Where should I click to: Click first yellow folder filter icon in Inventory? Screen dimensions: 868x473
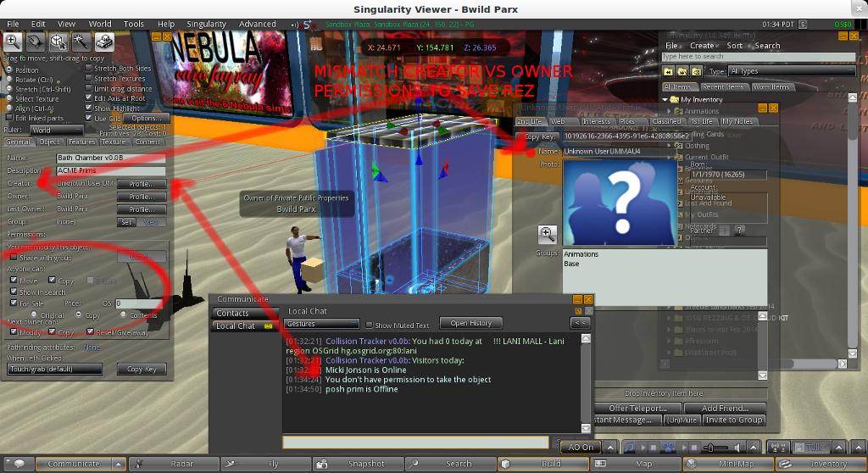[x=669, y=71]
